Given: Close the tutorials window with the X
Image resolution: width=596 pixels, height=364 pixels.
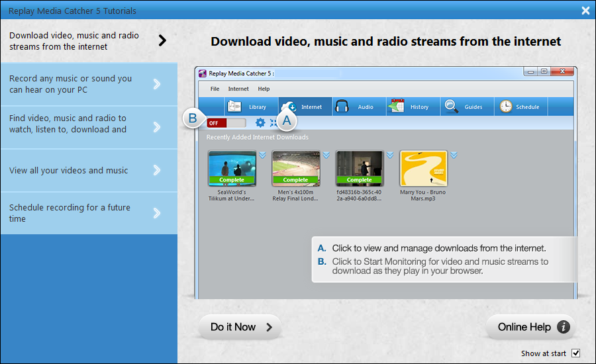Looking at the screenshot, I should 585,11.
